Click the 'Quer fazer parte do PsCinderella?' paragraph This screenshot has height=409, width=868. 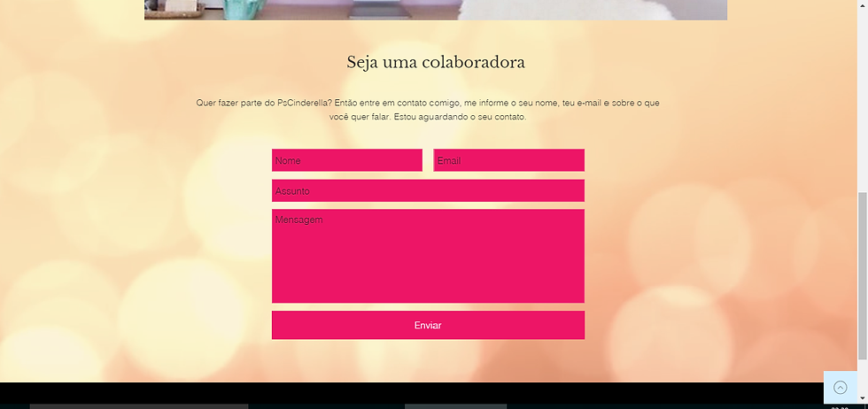pos(428,110)
